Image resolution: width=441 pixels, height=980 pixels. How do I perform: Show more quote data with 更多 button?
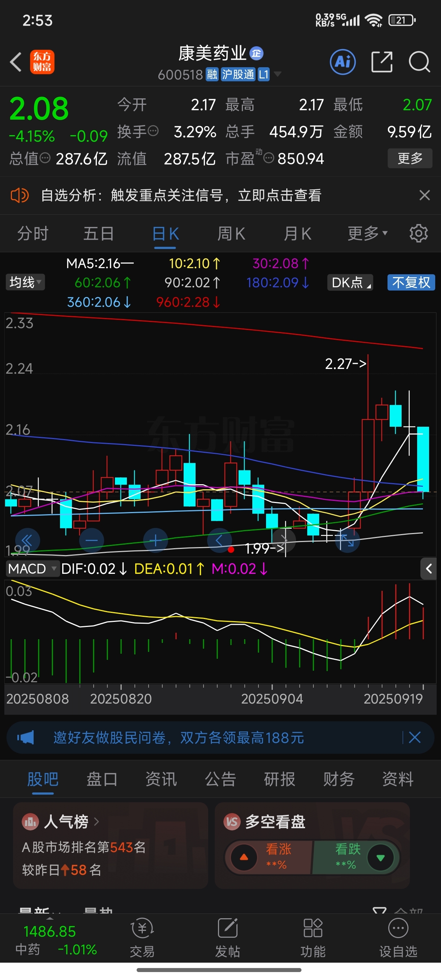point(410,158)
